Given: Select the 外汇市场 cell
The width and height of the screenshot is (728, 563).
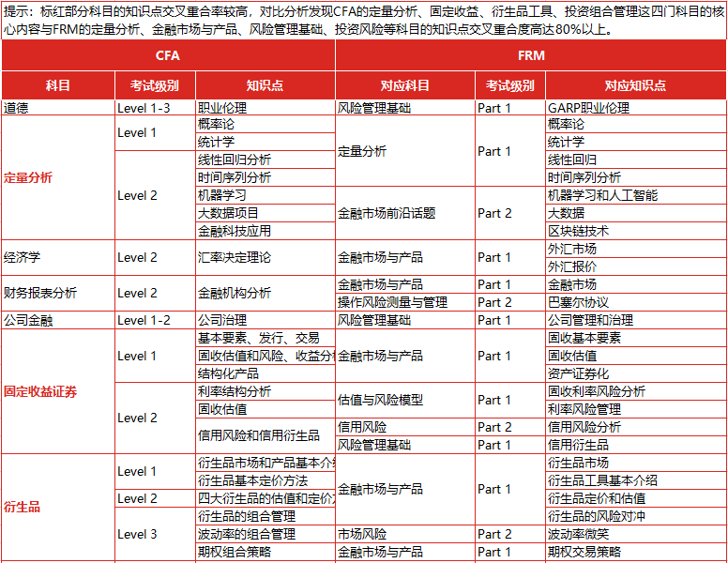Looking at the screenshot, I should (636, 249).
